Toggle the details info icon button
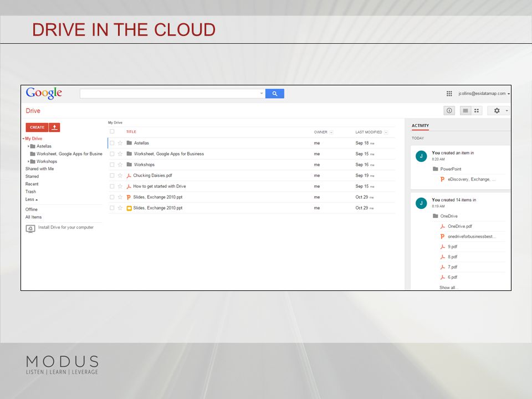 click(449, 111)
